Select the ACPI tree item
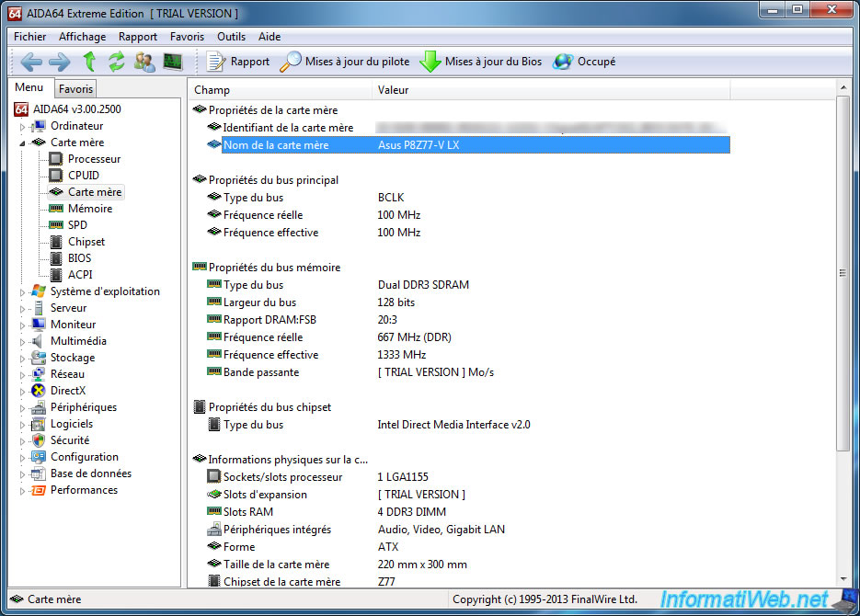The width and height of the screenshot is (860, 616). pos(80,275)
